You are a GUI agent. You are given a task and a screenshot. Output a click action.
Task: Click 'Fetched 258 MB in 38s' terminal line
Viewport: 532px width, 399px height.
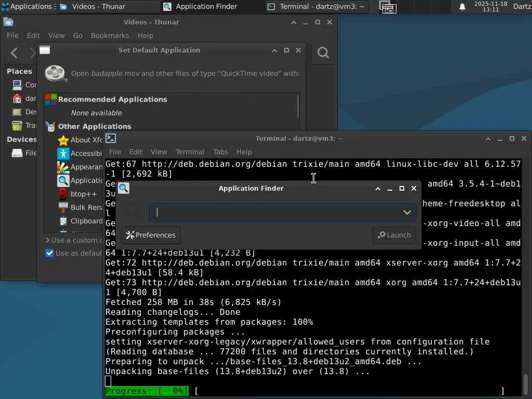tap(193, 302)
